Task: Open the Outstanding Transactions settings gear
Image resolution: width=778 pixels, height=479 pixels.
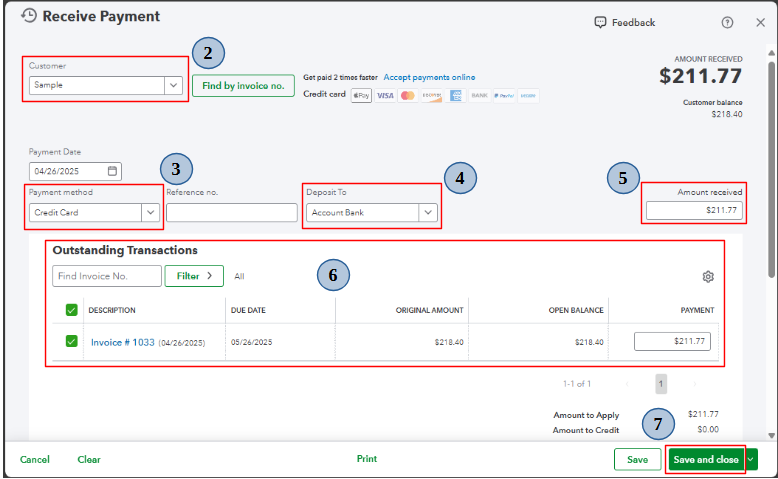Action: 708,276
